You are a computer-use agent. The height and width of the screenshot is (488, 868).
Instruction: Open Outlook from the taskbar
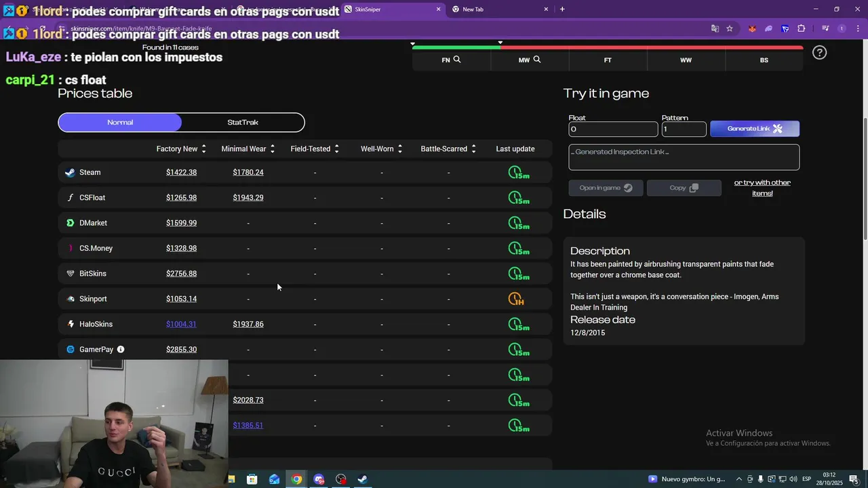pos(274,479)
